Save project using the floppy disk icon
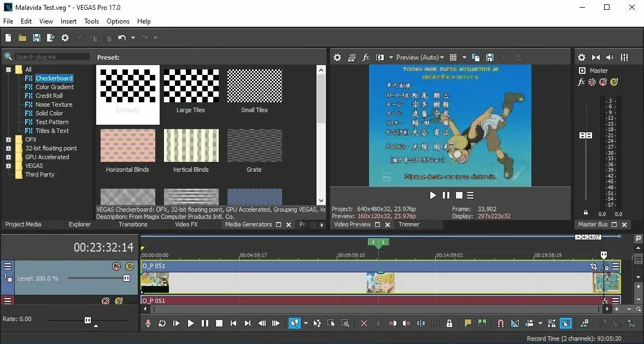644x344 pixels. pyautogui.click(x=37, y=38)
